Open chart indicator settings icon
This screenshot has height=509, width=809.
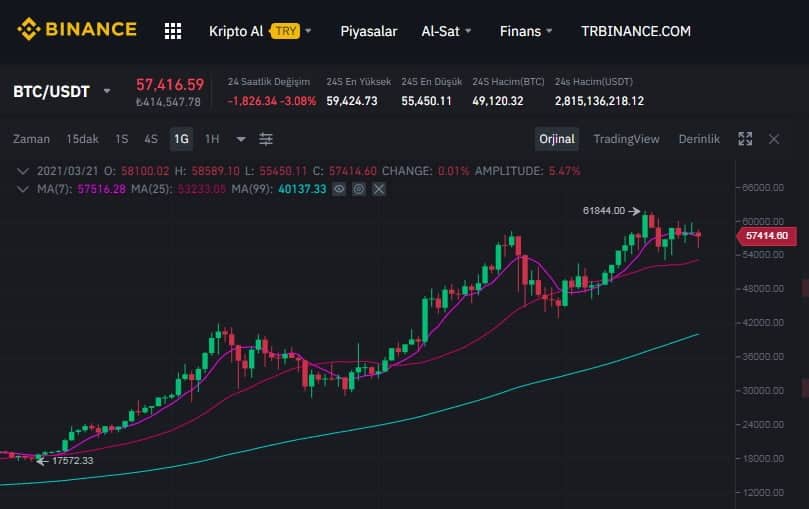tap(266, 139)
